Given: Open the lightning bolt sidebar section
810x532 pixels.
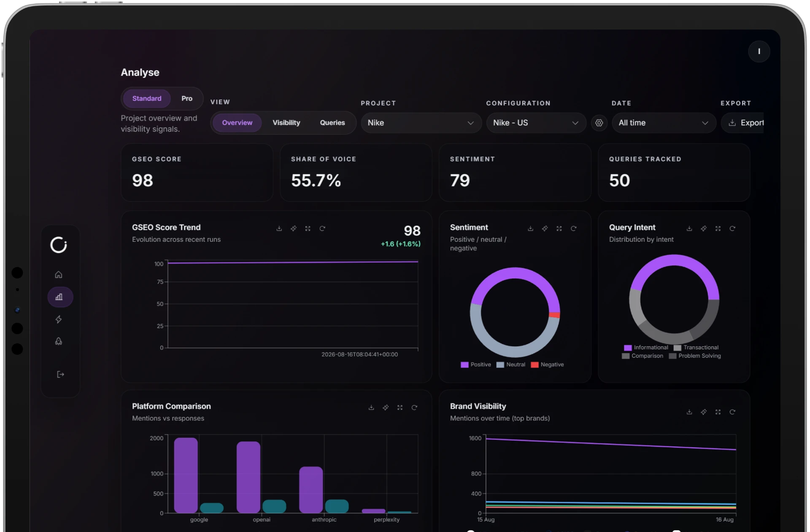Looking at the screenshot, I should pos(59,319).
